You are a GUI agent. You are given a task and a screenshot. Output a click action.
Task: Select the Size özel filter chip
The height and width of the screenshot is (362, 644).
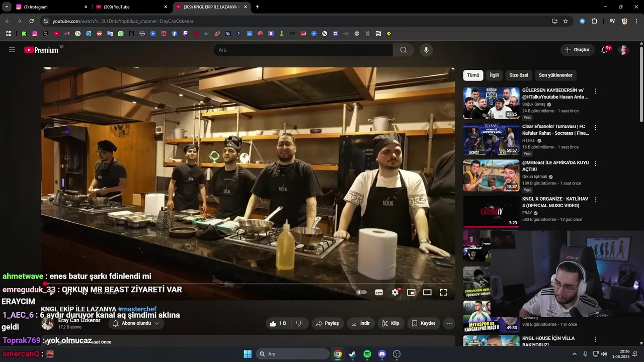519,75
